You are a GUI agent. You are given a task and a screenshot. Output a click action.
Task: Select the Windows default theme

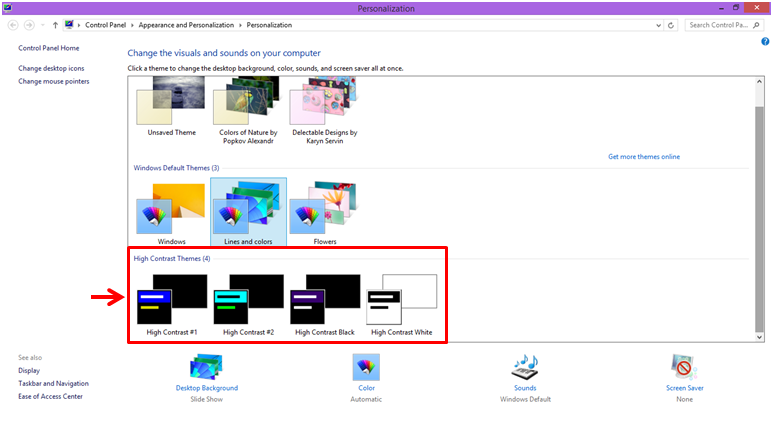(171, 213)
